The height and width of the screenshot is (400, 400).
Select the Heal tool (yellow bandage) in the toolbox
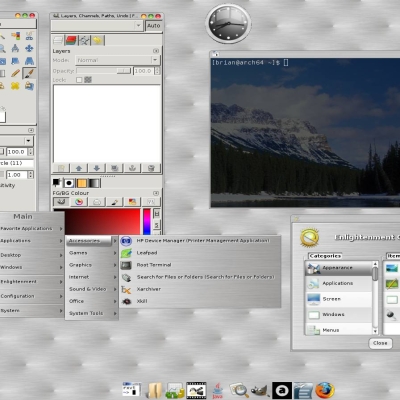click(15, 86)
